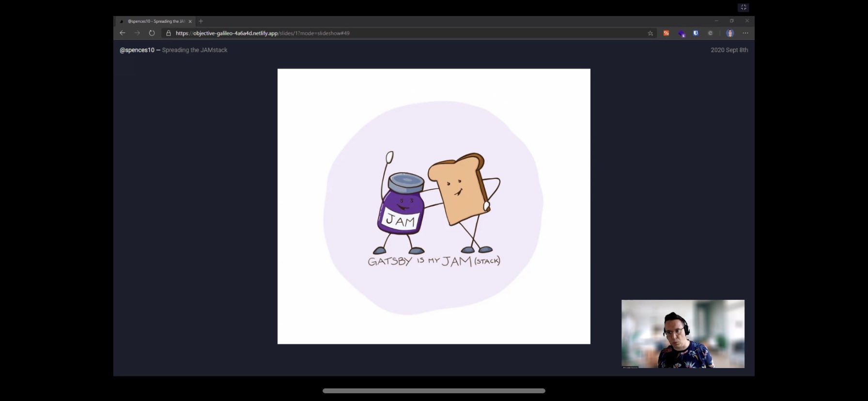Exit fullscreen with the collapse icon
The height and width of the screenshot is (401, 868).
point(744,7)
